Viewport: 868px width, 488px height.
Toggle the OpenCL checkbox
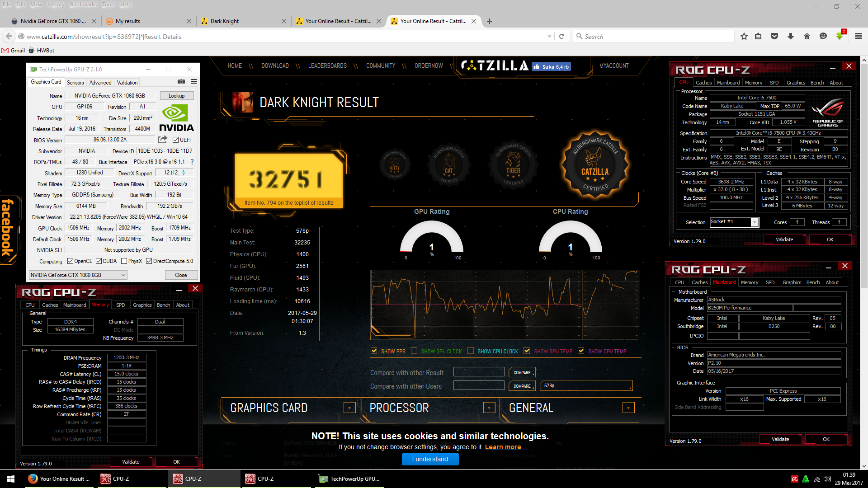coord(70,261)
